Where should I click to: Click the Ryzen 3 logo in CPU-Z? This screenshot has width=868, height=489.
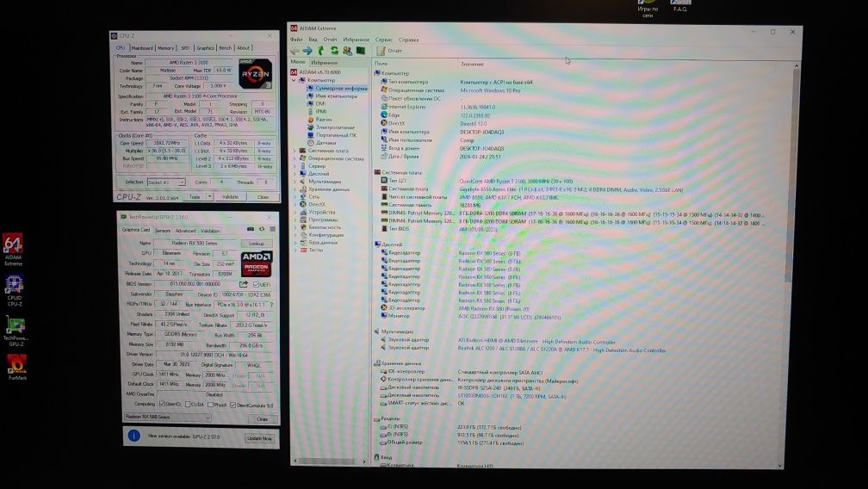click(255, 74)
